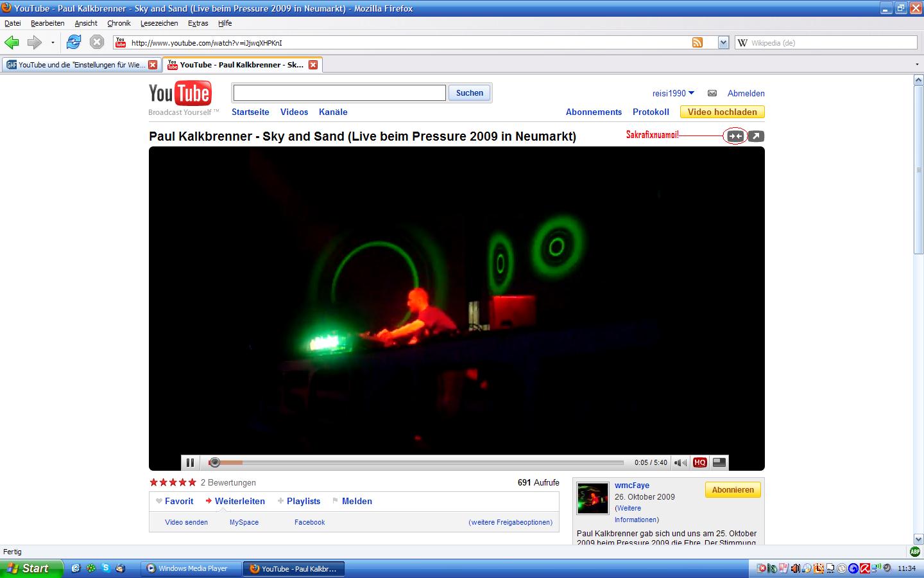924x578 pixels.
Task: Open the Windows Start menu
Action: (x=31, y=568)
